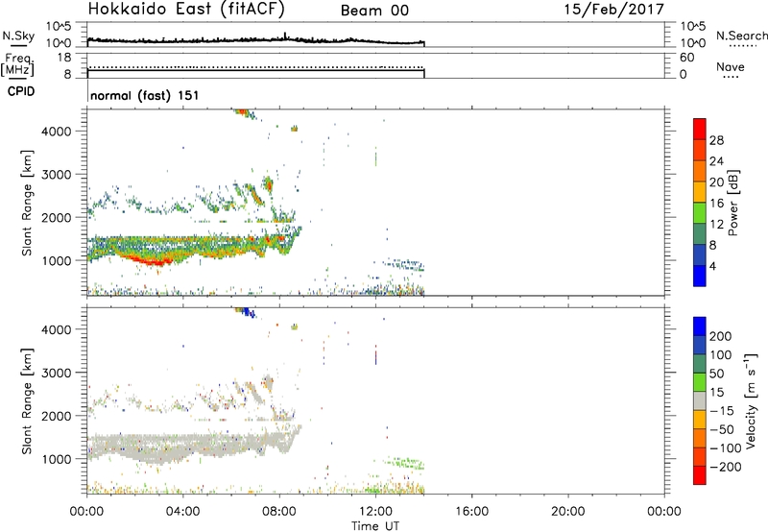Pick the blue top segment of Velocity colorbar
768x532 pixels.
[x=700, y=326]
